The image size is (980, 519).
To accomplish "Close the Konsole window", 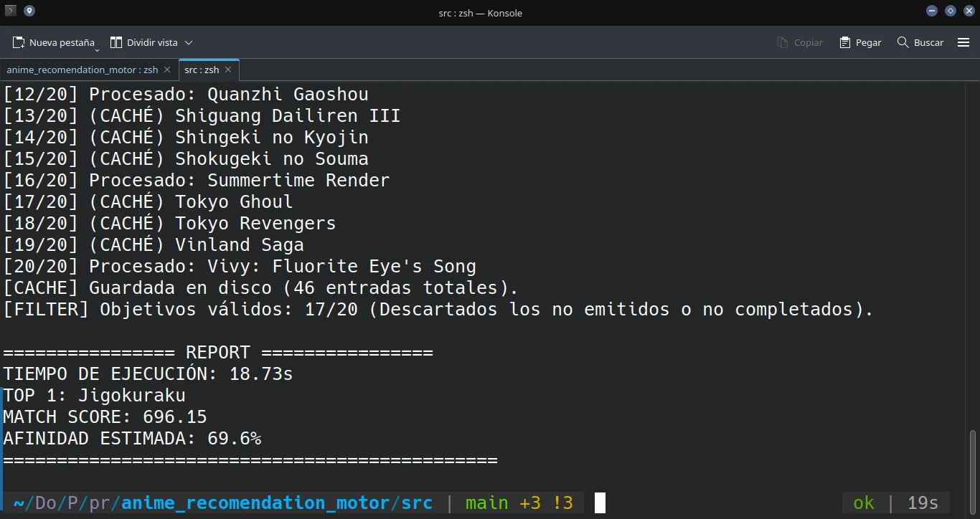I will click(x=968, y=11).
